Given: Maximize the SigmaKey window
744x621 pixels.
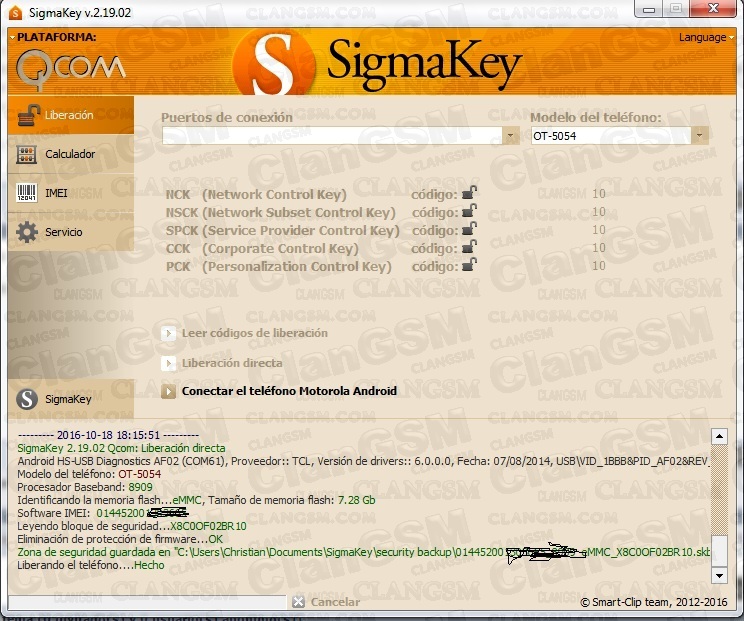Looking at the screenshot, I should tap(676, 9).
